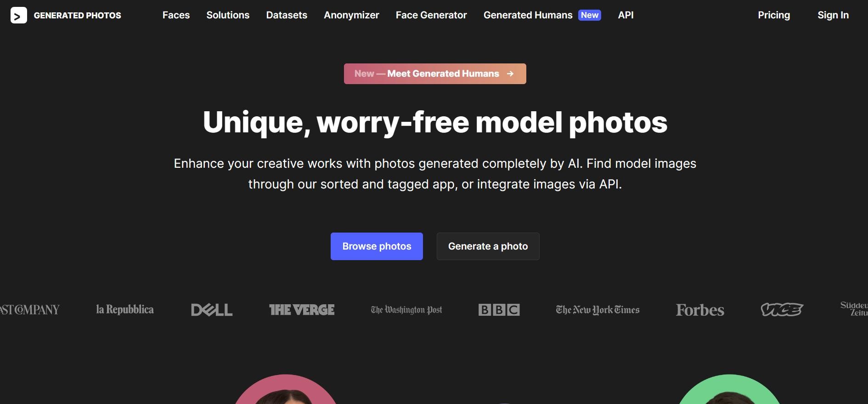The width and height of the screenshot is (868, 404).
Task: Click The New York Times logo
Action: click(597, 310)
